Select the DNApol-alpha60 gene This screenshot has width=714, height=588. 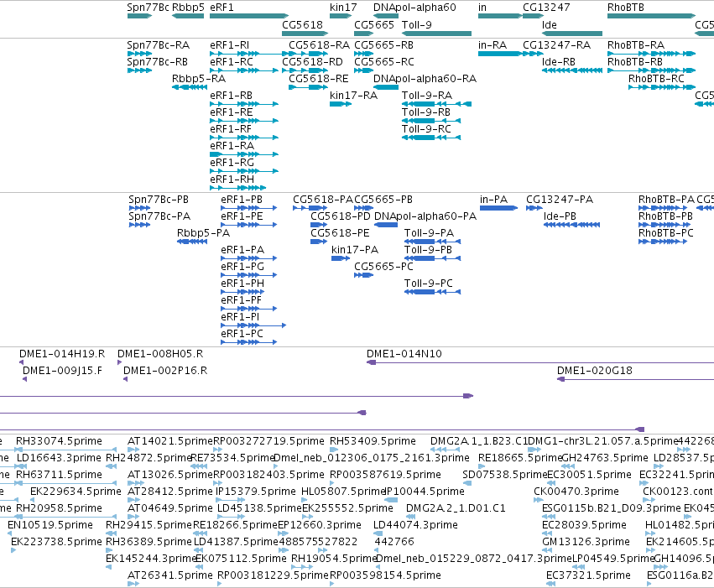pos(386,16)
